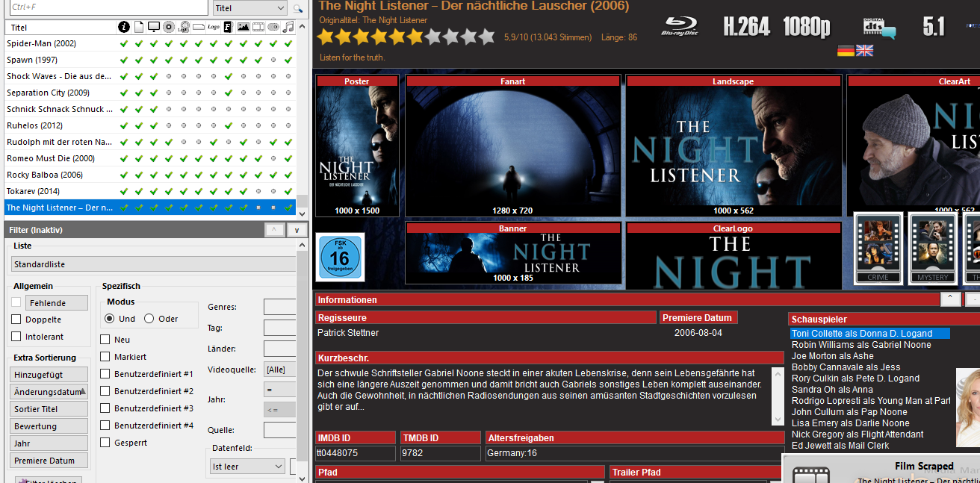Screen dimensions: 980x483
Task: Sort by Bewertung button
Action: 49,426
